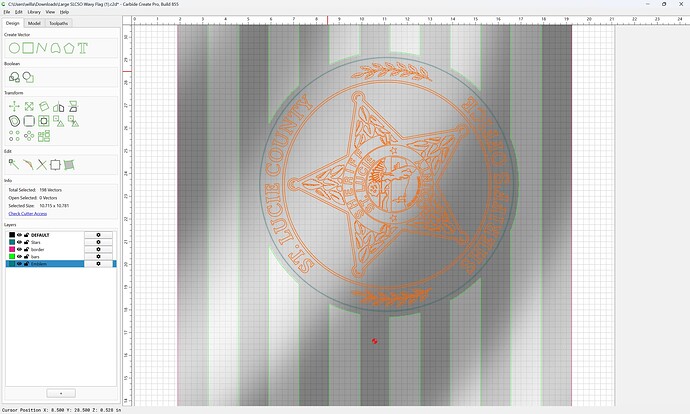Click the "Total Selected: 198 Vectors" text

[35, 190]
